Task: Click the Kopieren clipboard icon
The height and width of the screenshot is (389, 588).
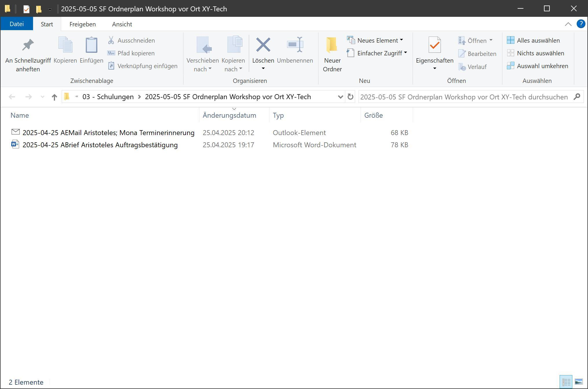Action: pos(65,45)
